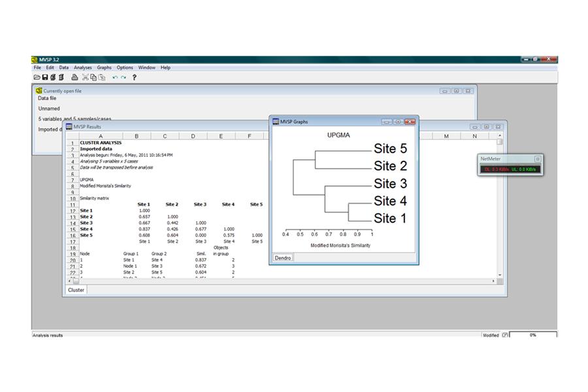Save the current dataset via the Save icon

tap(45, 76)
